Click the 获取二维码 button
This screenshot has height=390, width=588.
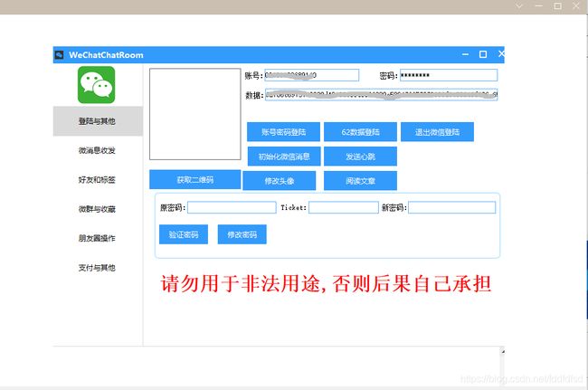[195, 180]
